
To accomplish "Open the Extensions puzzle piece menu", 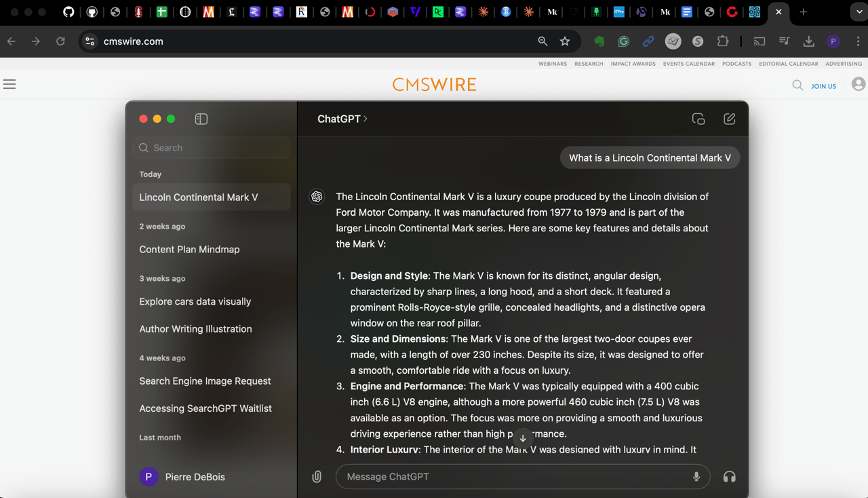I will [723, 41].
